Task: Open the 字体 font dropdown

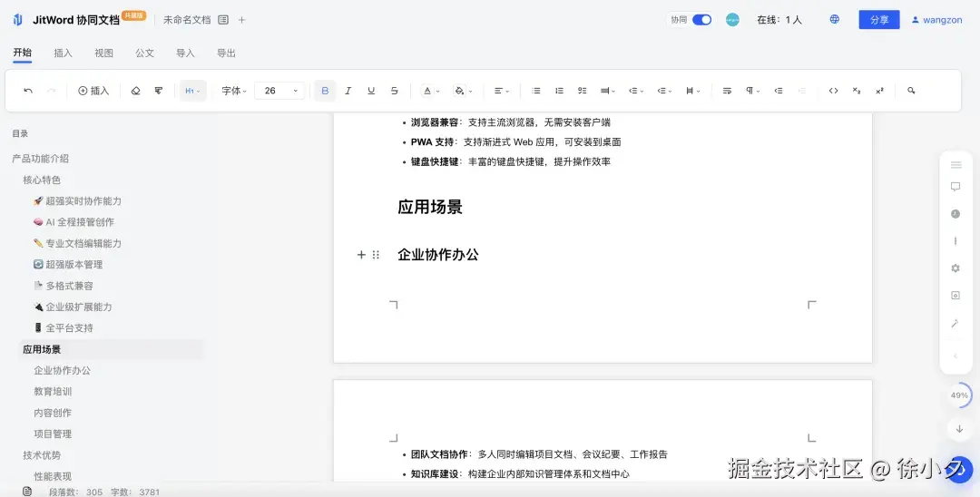Action: [234, 91]
